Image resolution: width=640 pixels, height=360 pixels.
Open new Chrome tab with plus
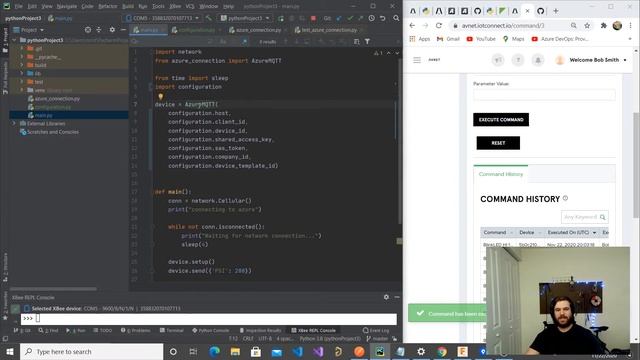(556, 11)
